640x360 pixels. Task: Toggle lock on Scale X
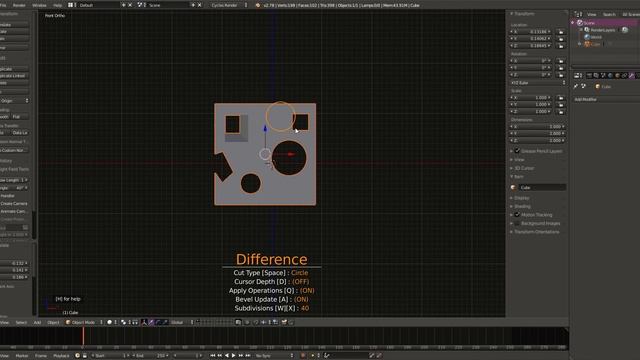(x=561, y=98)
